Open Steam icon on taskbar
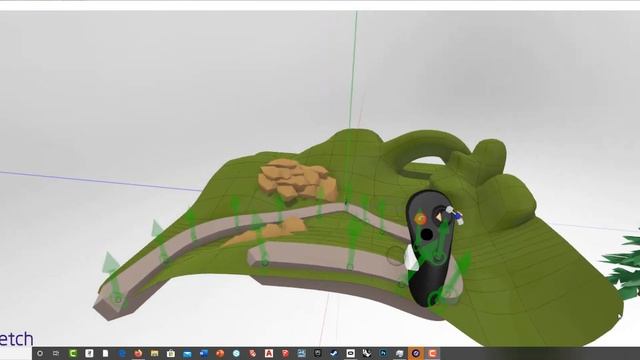 point(334,353)
